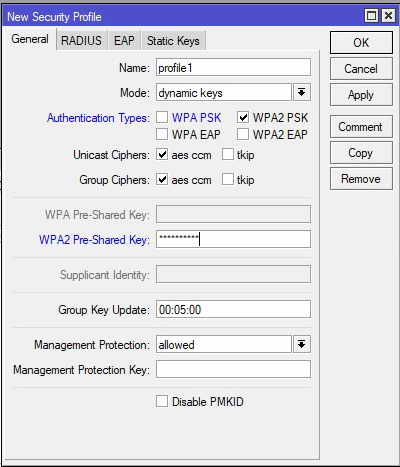Close the New Security Profile dialog
The height and width of the screenshot is (467, 400).
tap(388, 16)
